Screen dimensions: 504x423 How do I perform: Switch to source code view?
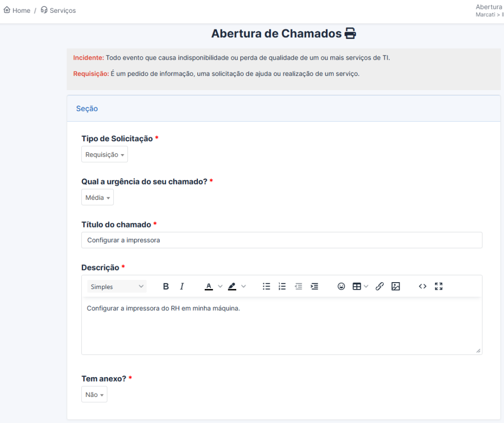(422, 287)
